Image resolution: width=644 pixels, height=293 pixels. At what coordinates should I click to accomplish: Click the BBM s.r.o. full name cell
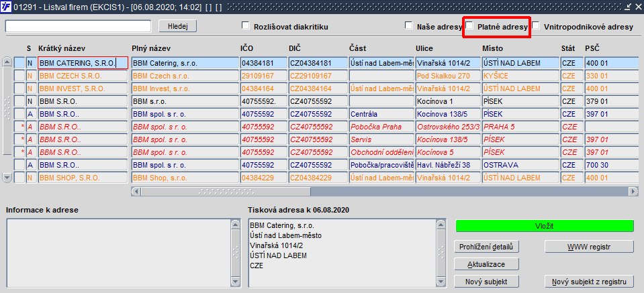185,101
